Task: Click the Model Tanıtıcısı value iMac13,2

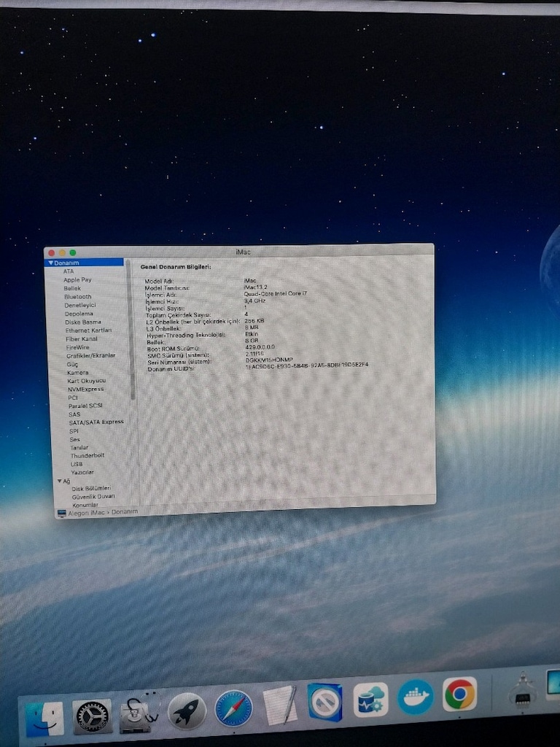Action: click(255, 287)
